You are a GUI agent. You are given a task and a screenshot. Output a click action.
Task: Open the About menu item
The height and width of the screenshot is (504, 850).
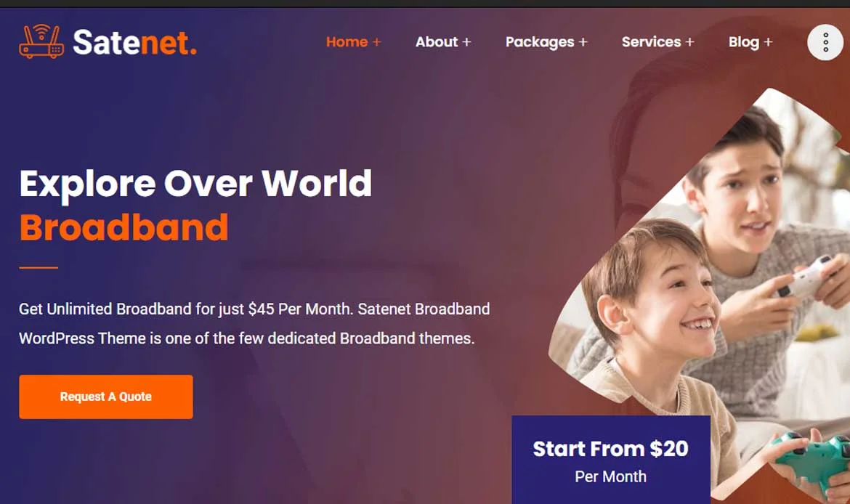(437, 41)
